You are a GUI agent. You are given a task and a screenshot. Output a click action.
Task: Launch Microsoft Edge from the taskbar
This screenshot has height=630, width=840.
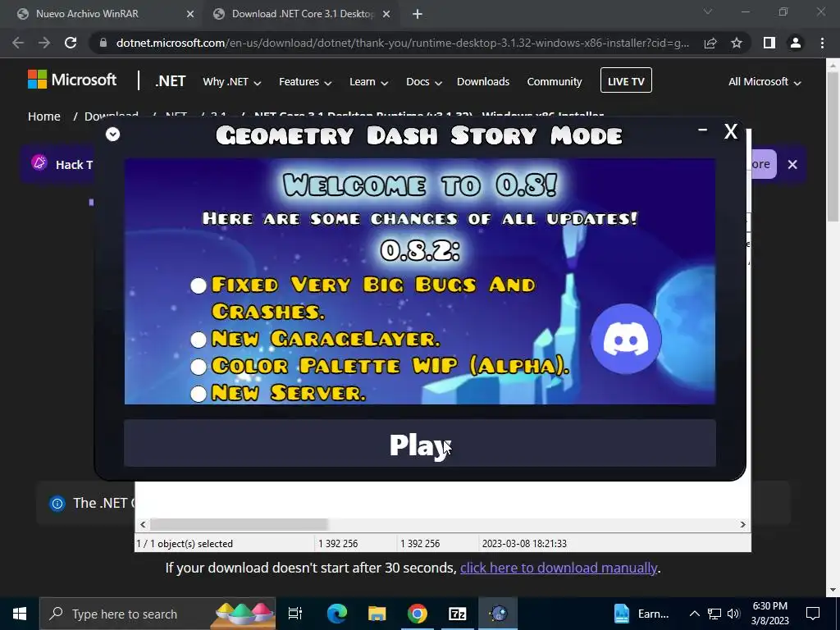click(x=337, y=614)
